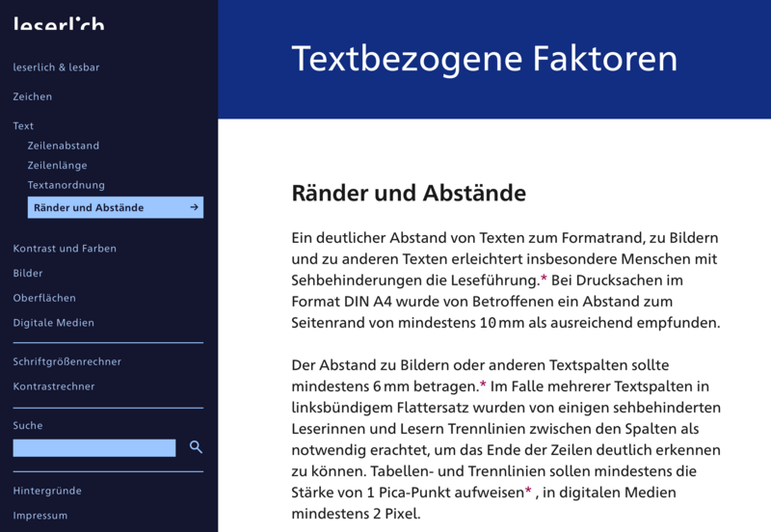Go to the Bilder section
The width and height of the screenshot is (771, 532).
tap(28, 274)
